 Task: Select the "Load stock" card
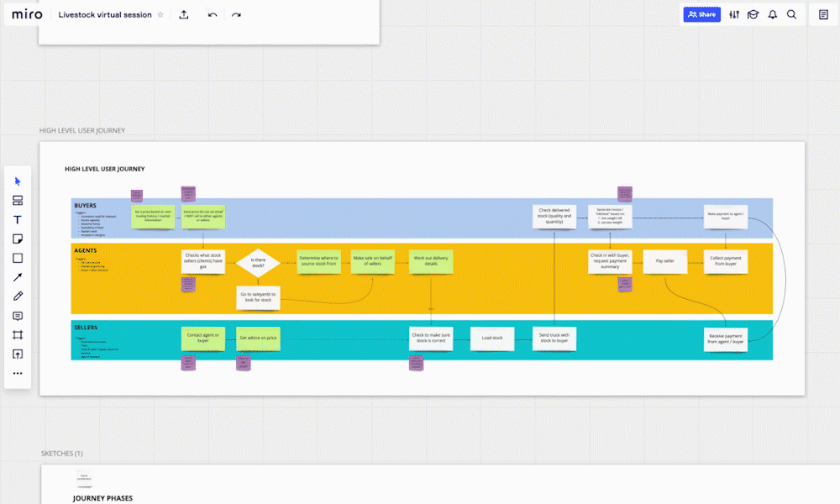point(492,339)
